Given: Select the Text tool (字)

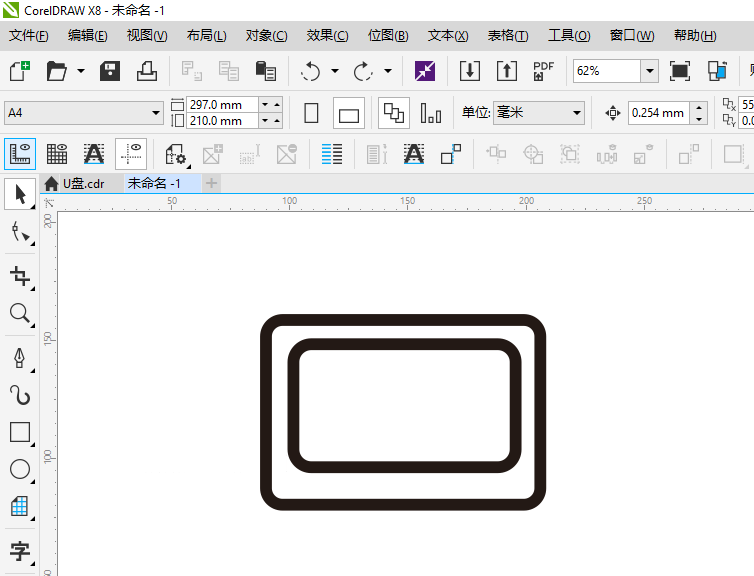Looking at the screenshot, I should pos(19,550).
